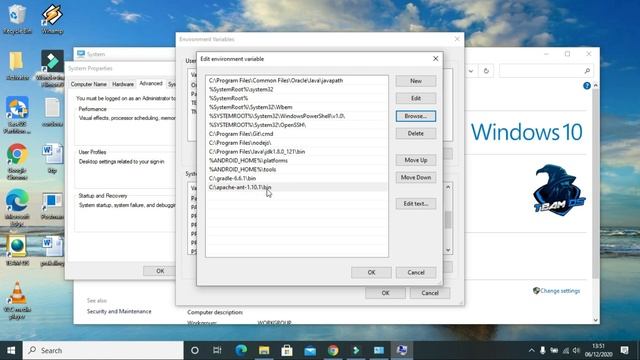Open Microsoft Store in the taskbar

click(287, 350)
